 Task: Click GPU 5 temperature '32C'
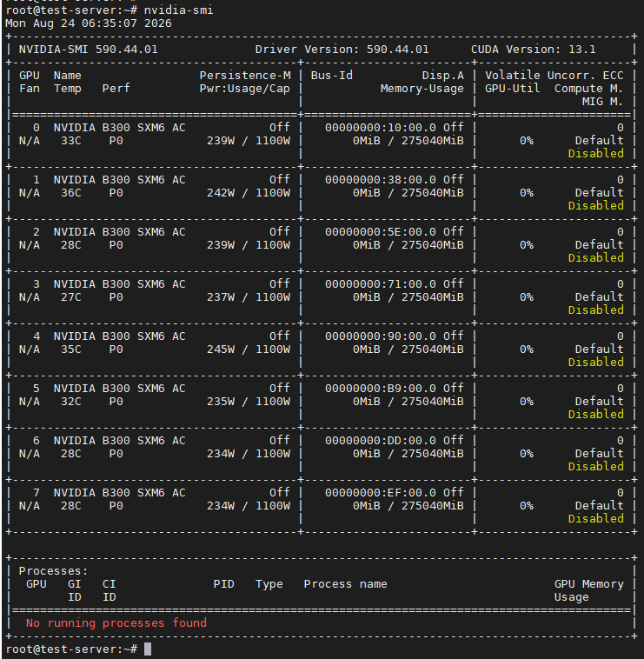(71, 401)
